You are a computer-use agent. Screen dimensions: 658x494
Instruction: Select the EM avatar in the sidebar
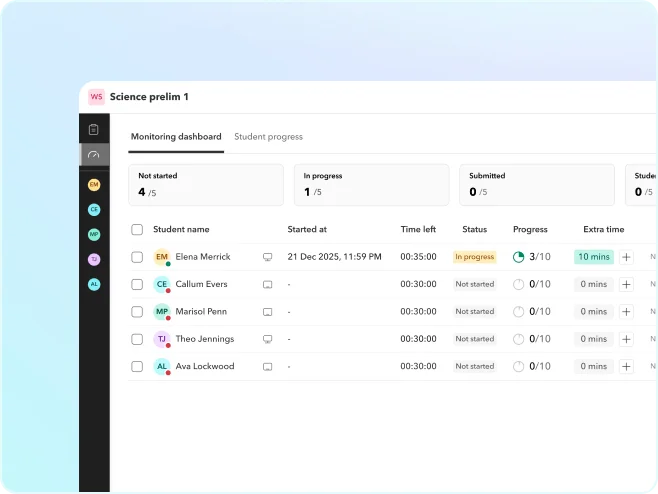[94, 185]
